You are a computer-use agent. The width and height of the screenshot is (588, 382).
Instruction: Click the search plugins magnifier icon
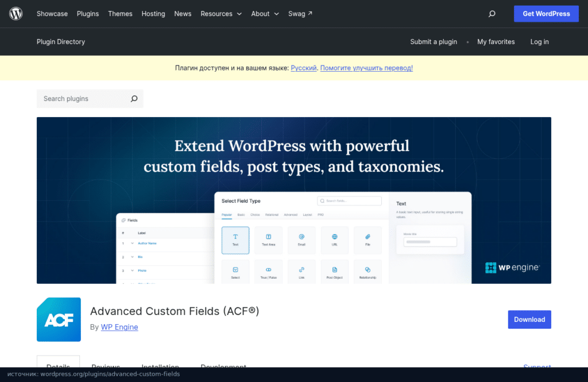click(x=134, y=99)
